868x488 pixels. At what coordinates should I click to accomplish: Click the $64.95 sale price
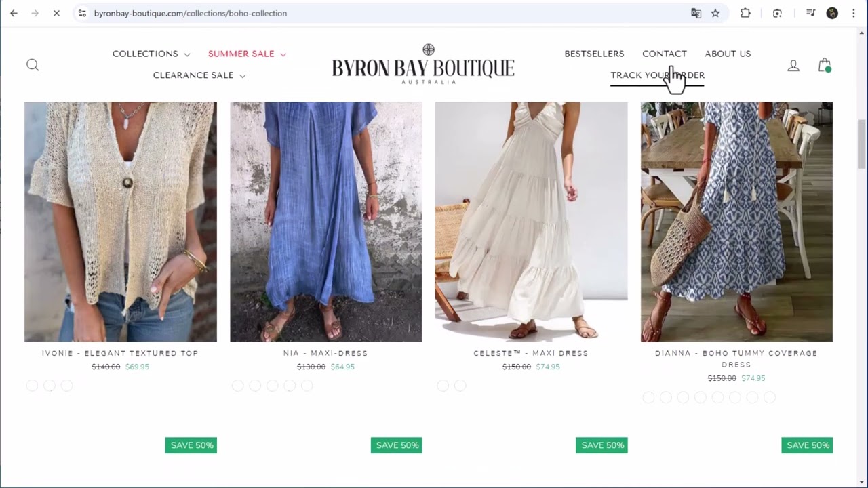click(x=342, y=367)
